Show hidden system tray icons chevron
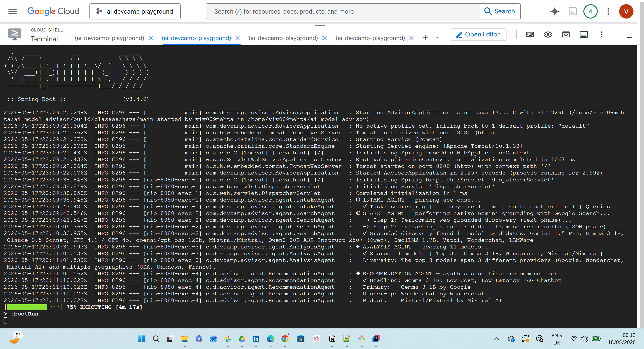Viewport: 644px width, 349px height. pos(497,339)
